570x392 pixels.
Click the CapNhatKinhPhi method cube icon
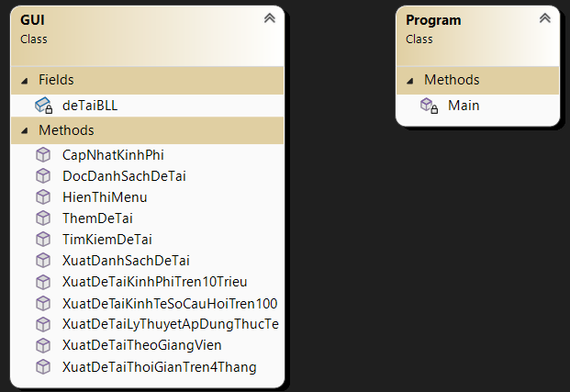43,155
